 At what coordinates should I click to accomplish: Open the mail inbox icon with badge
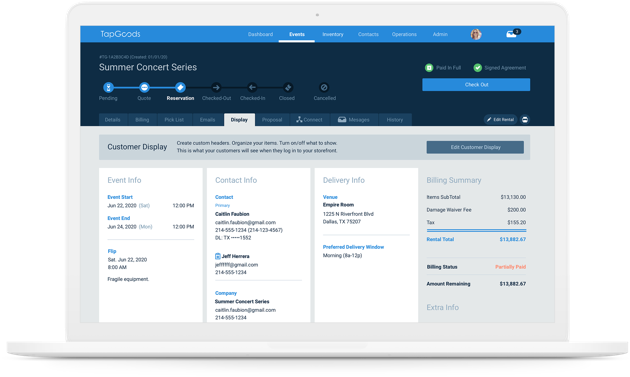[513, 34]
